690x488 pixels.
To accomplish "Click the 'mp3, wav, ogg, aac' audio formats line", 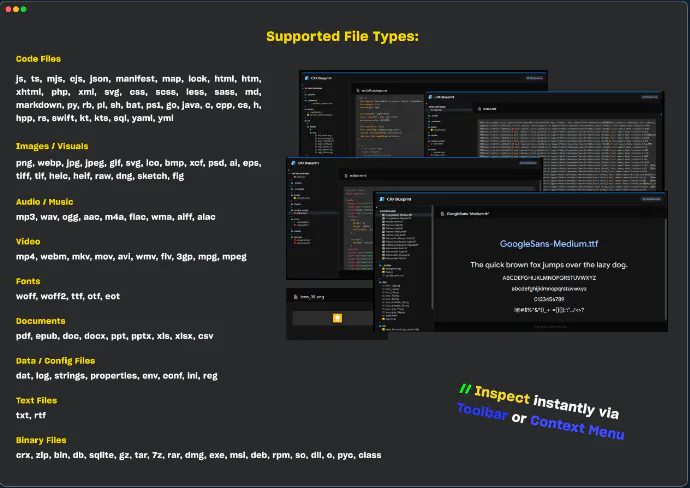I will [116, 217].
